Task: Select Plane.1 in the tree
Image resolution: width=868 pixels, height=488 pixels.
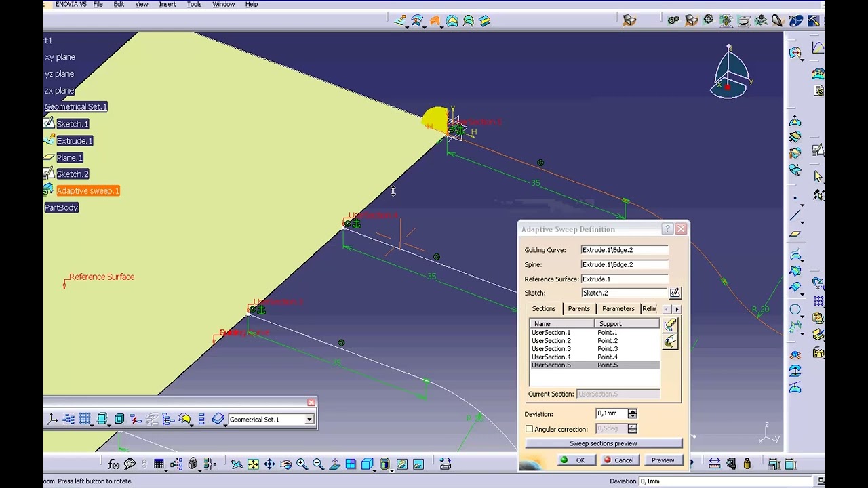Action: [x=69, y=158]
